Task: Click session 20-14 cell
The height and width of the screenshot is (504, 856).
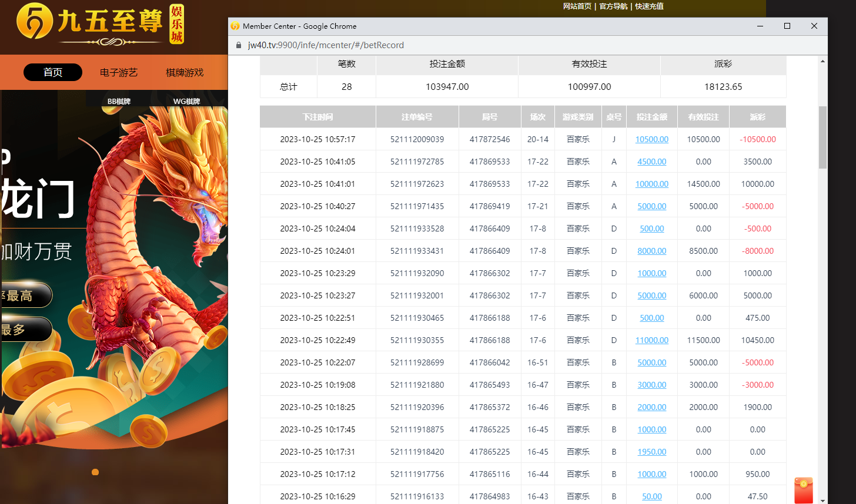Action: point(538,139)
